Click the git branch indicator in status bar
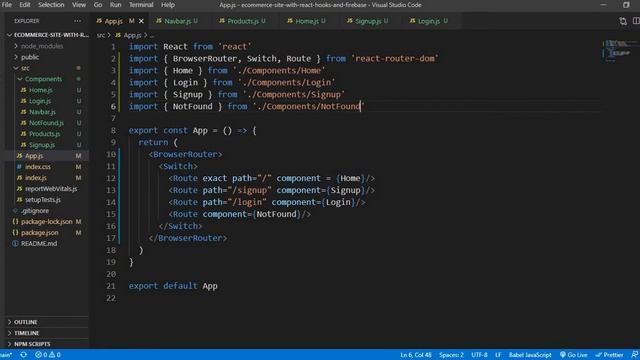 [7, 355]
